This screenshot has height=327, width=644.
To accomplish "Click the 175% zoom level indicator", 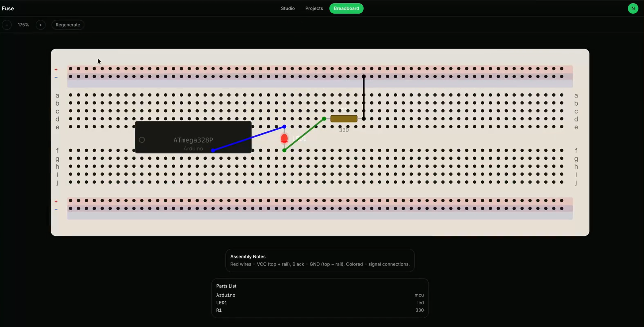I will click(23, 25).
